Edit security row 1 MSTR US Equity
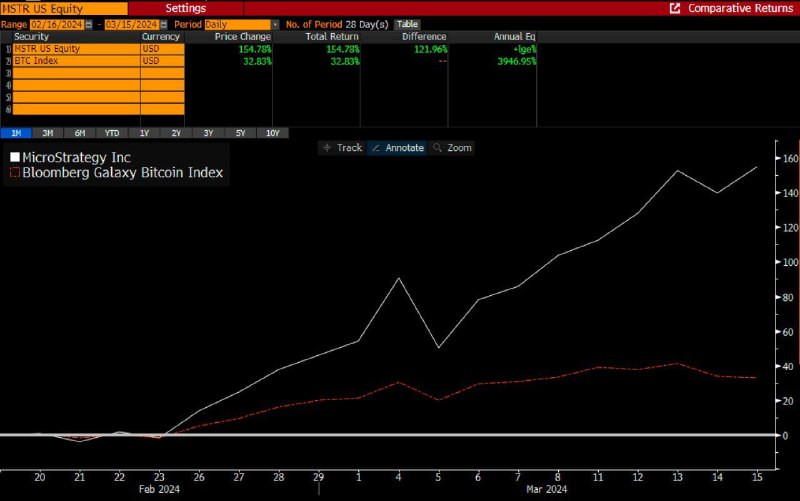 [76, 49]
